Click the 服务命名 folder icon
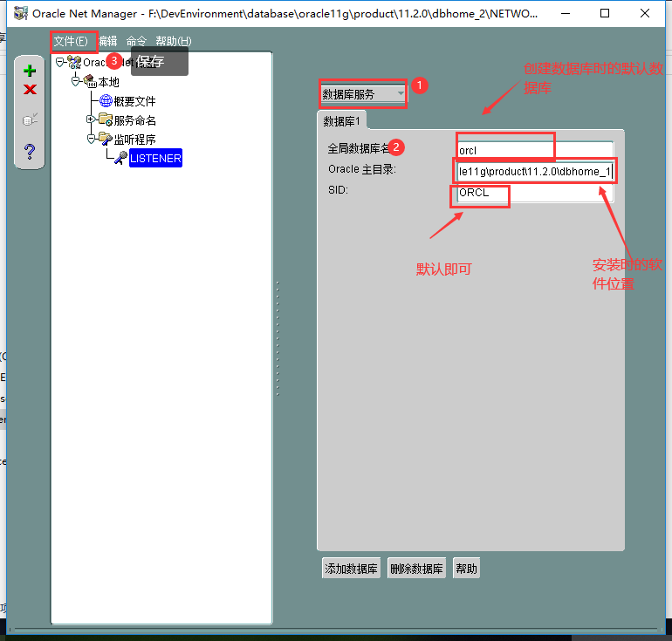The image size is (672, 641). coord(106,119)
